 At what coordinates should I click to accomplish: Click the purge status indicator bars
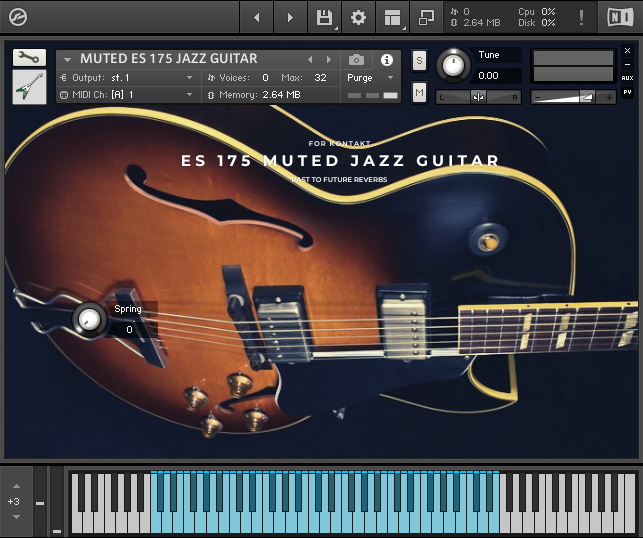coord(372,95)
